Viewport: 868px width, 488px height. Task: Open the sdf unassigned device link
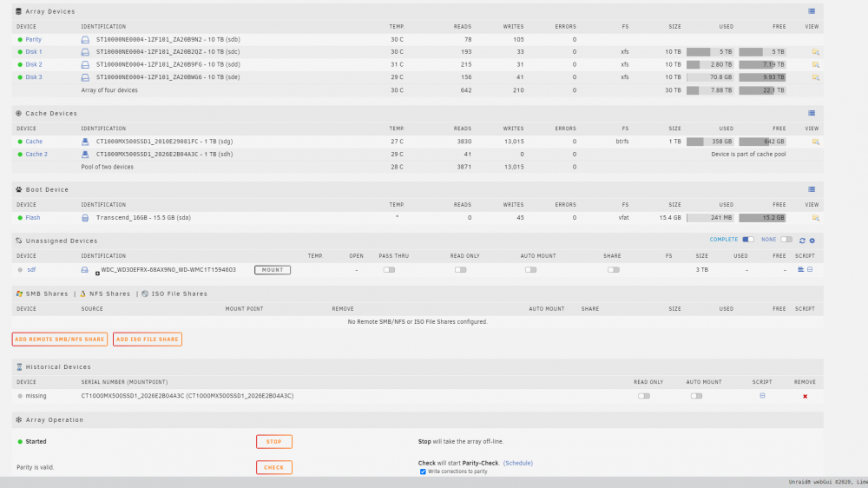[31, 270]
